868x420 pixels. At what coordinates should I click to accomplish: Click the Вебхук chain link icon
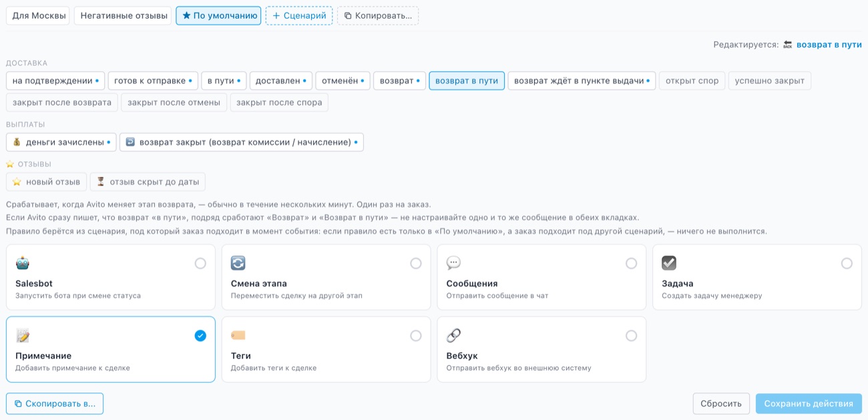click(x=454, y=335)
